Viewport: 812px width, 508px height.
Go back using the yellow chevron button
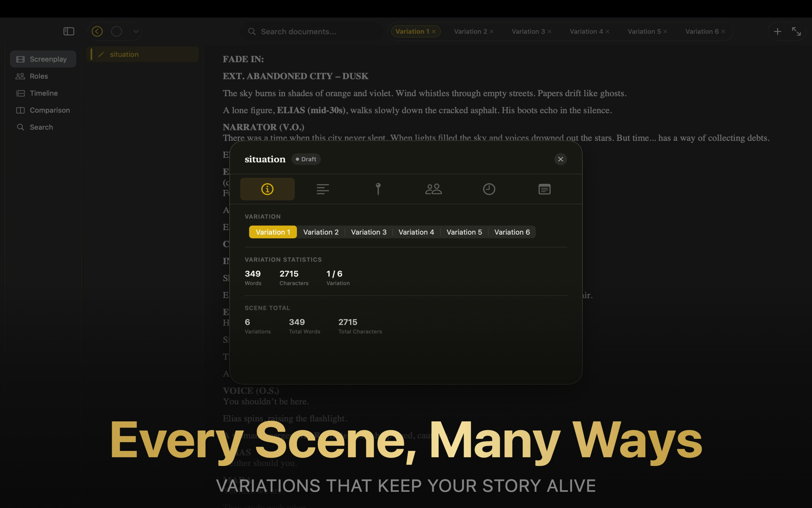point(97,31)
